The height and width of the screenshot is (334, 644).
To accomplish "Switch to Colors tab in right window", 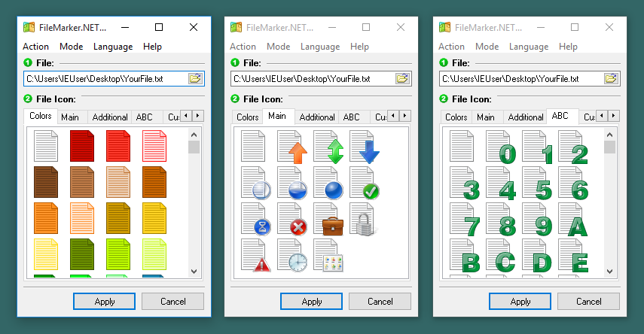I will (456, 117).
